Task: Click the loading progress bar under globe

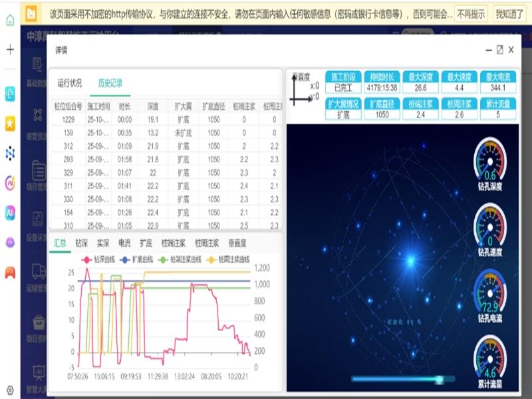Action: click(x=402, y=379)
